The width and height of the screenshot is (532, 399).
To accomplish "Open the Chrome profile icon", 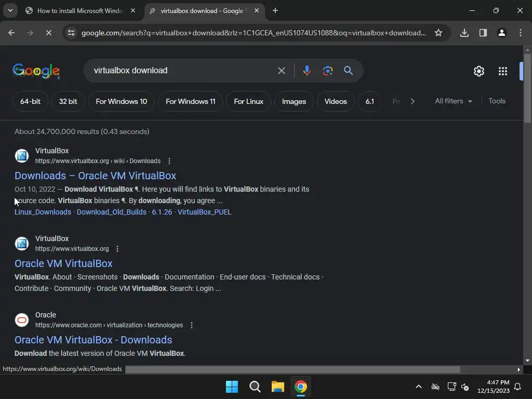I will pos(502,33).
